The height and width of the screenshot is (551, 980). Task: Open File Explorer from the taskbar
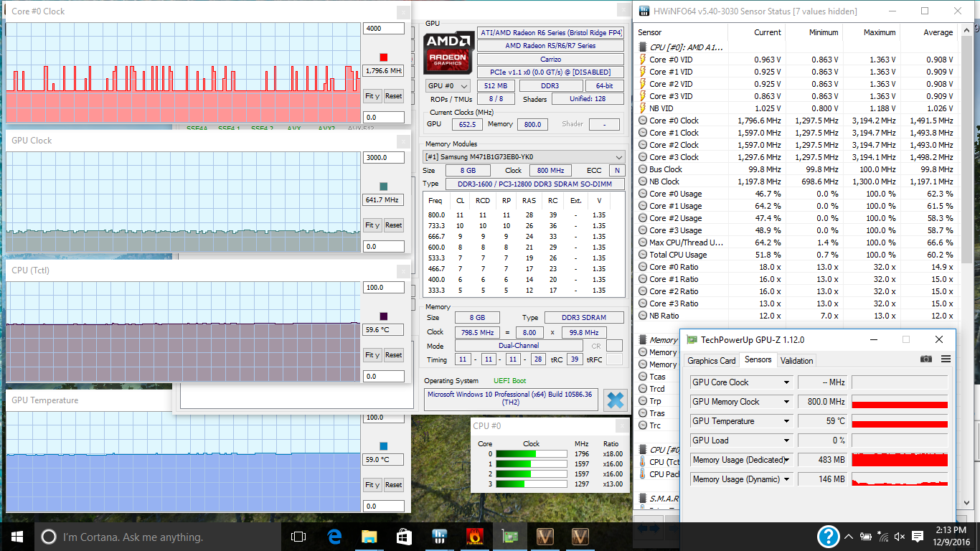pos(369,537)
